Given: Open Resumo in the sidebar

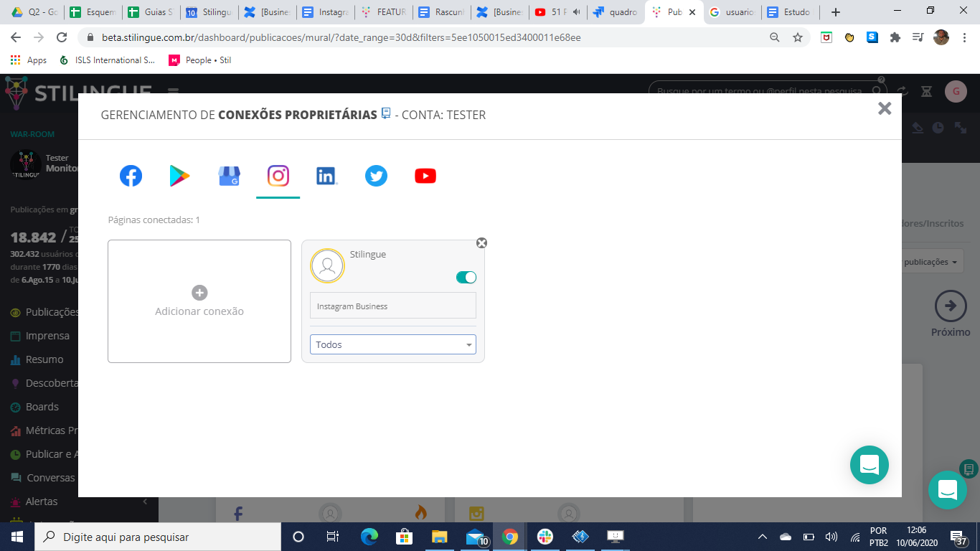Looking at the screenshot, I should click(x=37, y=359).
